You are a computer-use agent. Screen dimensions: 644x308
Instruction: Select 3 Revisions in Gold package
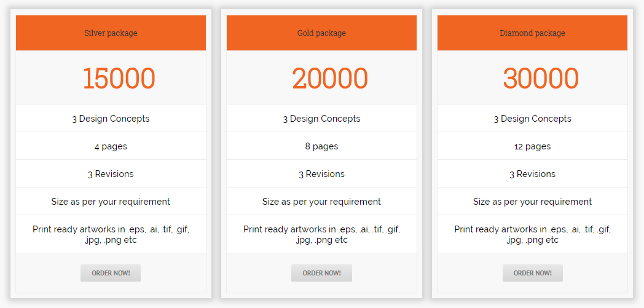pyautogui.click(x=321, y=174)
